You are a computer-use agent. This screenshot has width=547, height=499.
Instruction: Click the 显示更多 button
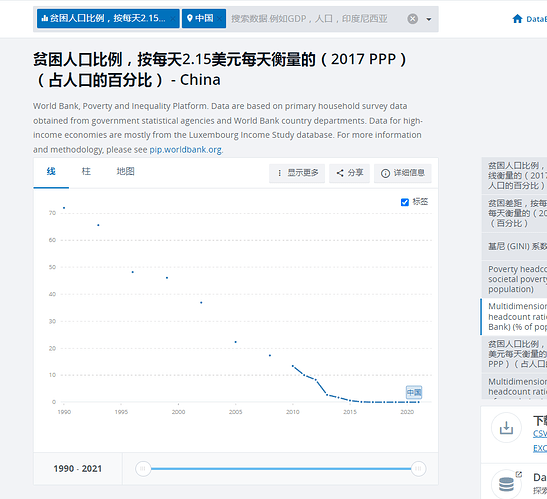pos(297,173)
